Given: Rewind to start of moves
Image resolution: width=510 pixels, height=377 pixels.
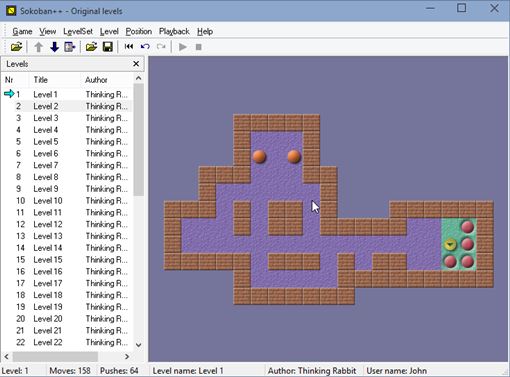Looking at the screenshot, I should (x=129, y=47).
